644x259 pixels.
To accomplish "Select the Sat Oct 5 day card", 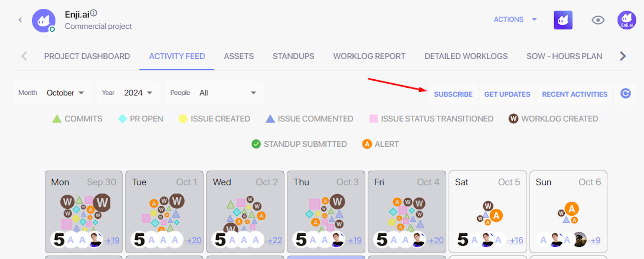I will 488,212.
